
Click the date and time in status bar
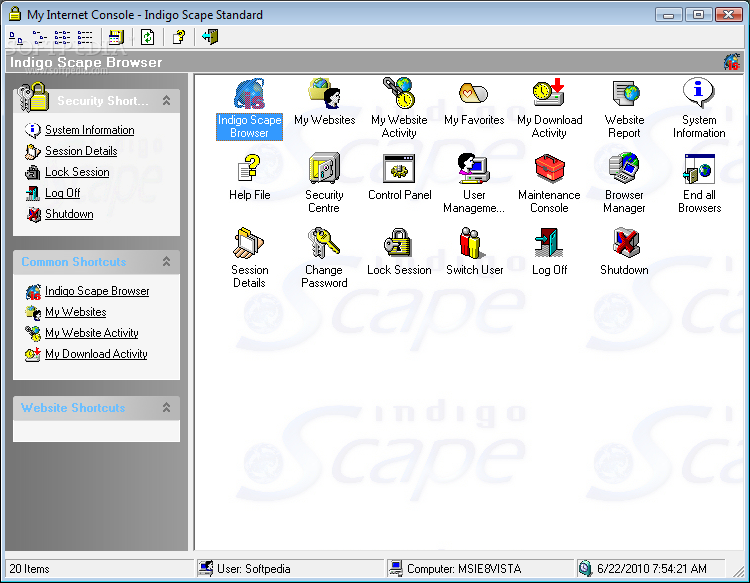coord(651,569)
